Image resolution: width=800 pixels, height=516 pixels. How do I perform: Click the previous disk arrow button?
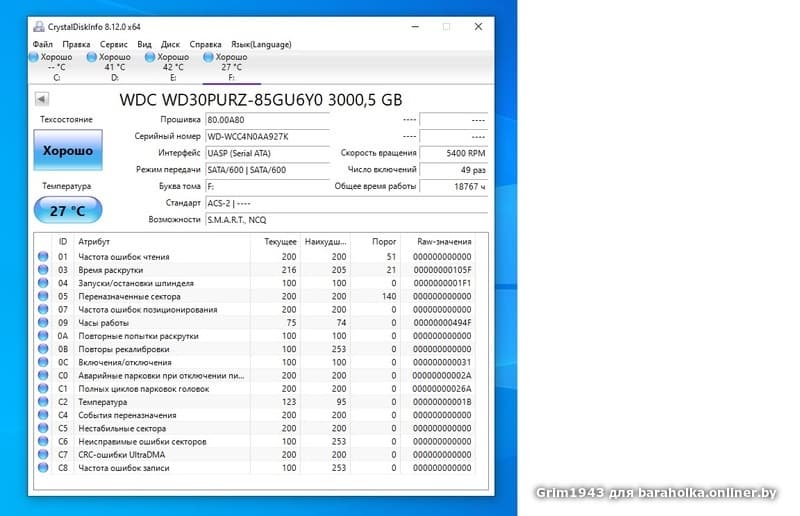[42, 99]
